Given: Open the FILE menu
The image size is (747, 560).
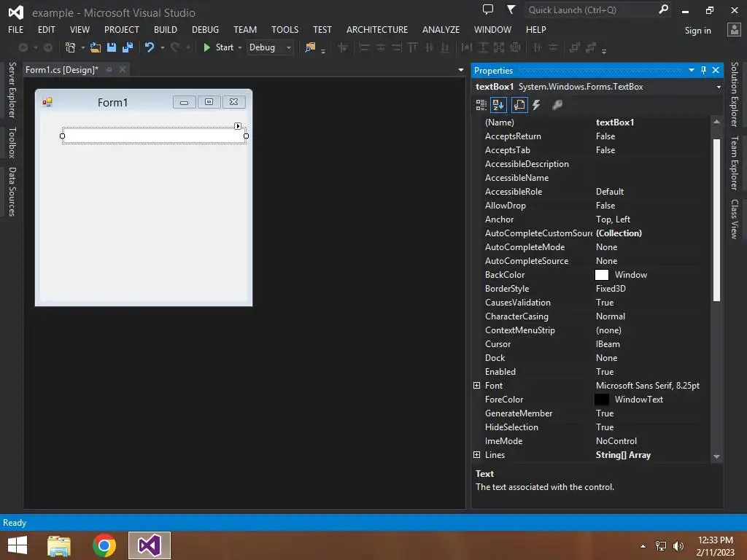Looking at the screenshot, I should 16,29.
